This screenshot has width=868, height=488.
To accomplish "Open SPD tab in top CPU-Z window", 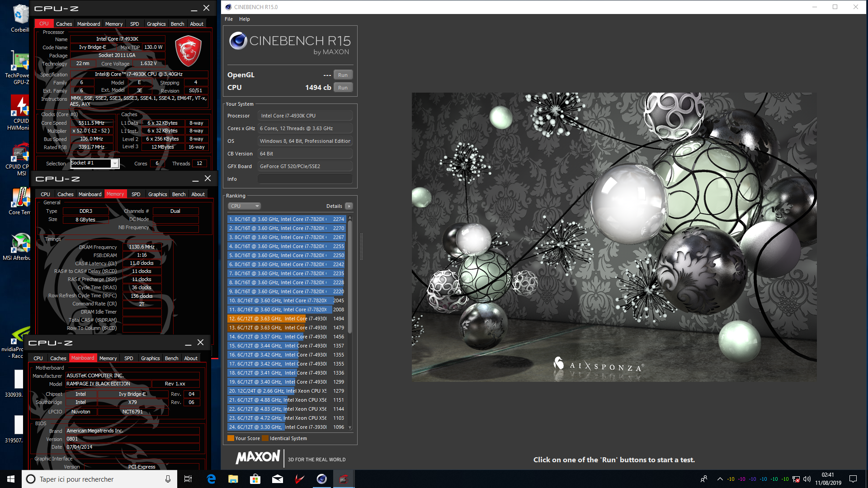I will [134, 24].
